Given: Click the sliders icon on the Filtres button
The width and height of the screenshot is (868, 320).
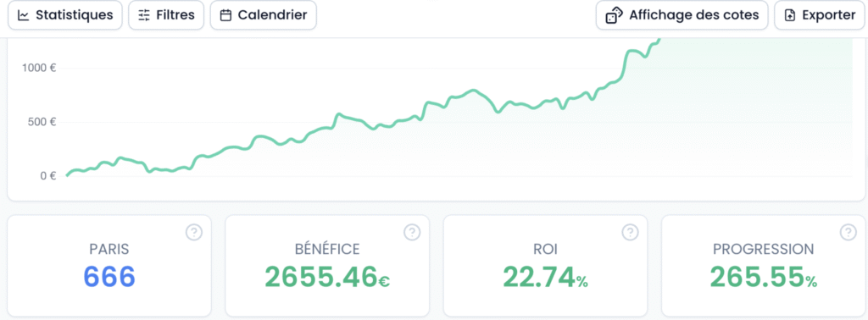Looking at the screenshot, I should pos(144,15).
